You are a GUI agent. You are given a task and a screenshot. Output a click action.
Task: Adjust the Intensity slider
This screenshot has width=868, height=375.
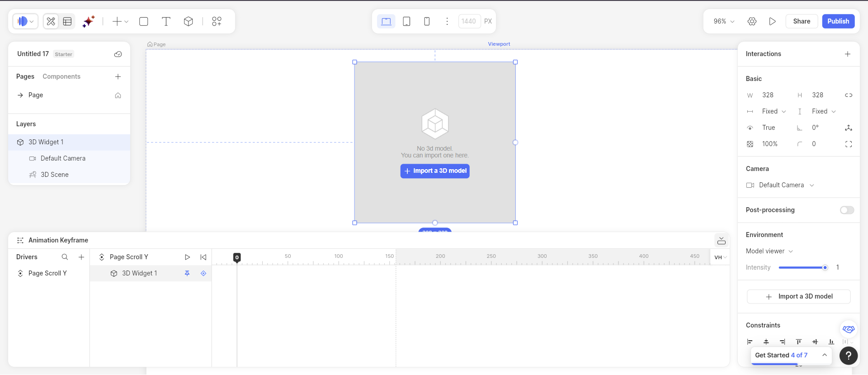pyautogui.click(x=803, y=268)
